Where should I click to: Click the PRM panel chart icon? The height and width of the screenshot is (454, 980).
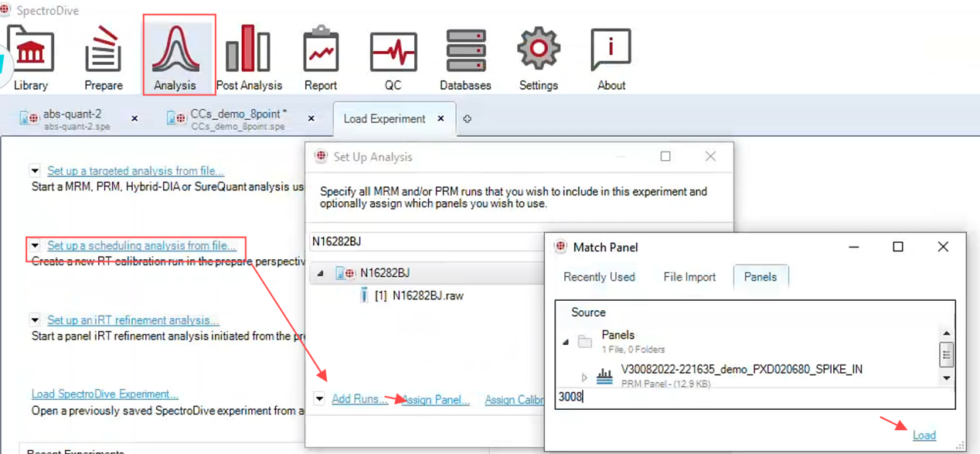coord(604,376)
